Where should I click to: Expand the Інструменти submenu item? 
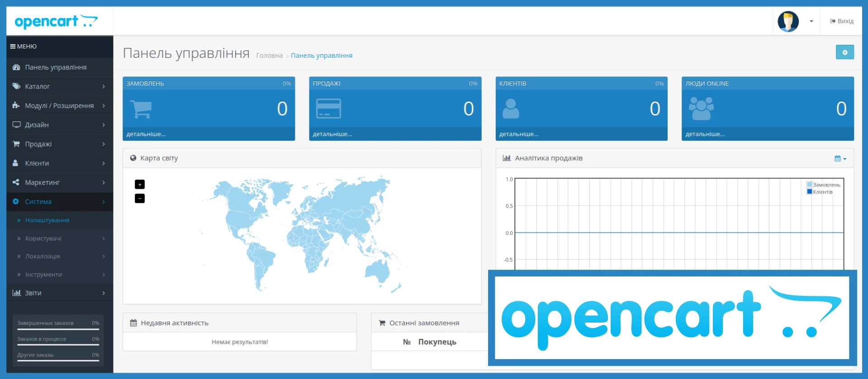[60, 274]
